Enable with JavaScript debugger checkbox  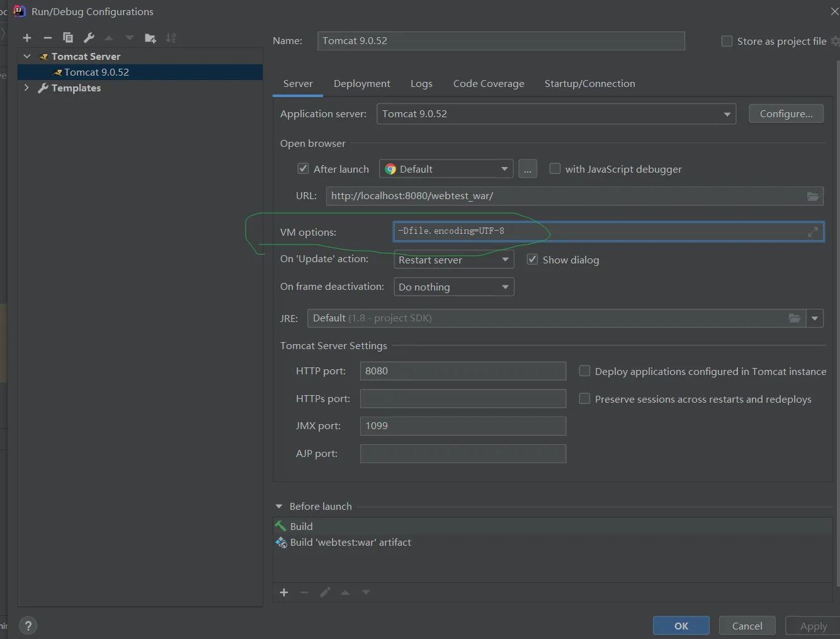[555, 169]
